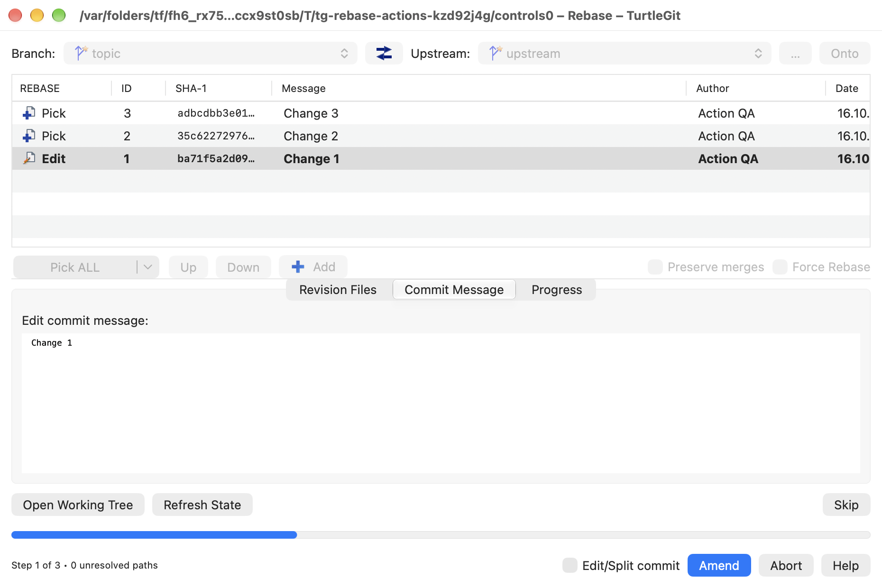Click the REBASE column header
882x588 pixels.
62,88
